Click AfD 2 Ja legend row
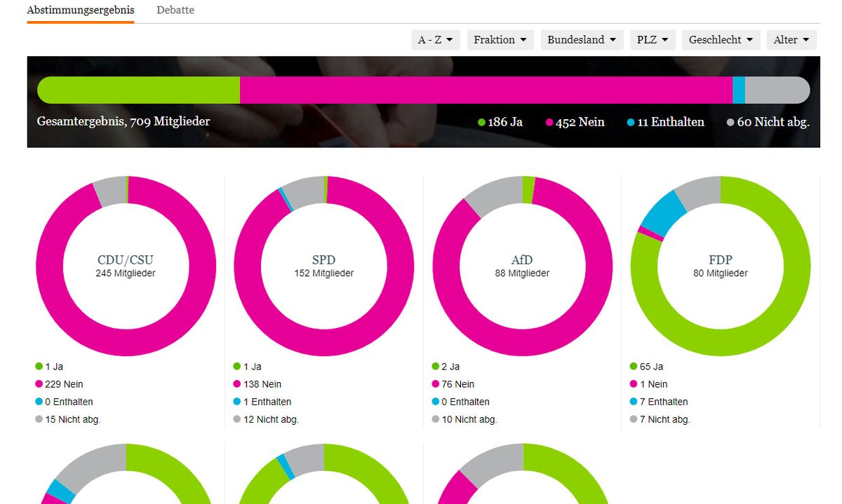The height and width of the screenshot is (504, 842). [447, 366]
